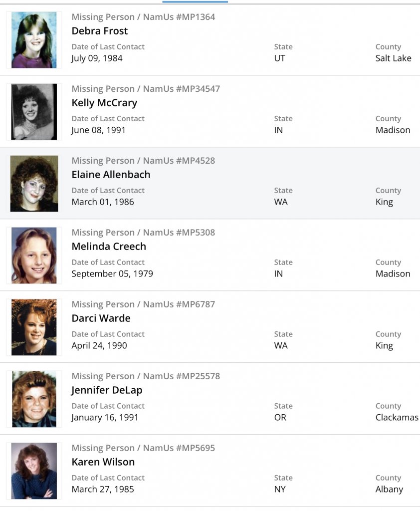
Task: Open Debra Frost's photo thumbnail
Action: coord(34,40)
